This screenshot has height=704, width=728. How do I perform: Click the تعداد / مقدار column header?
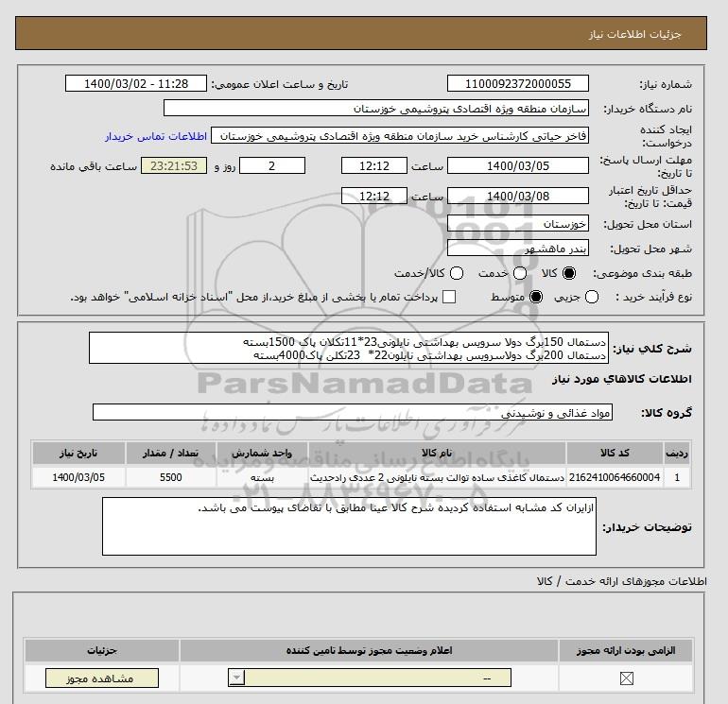tap(170, 453)
